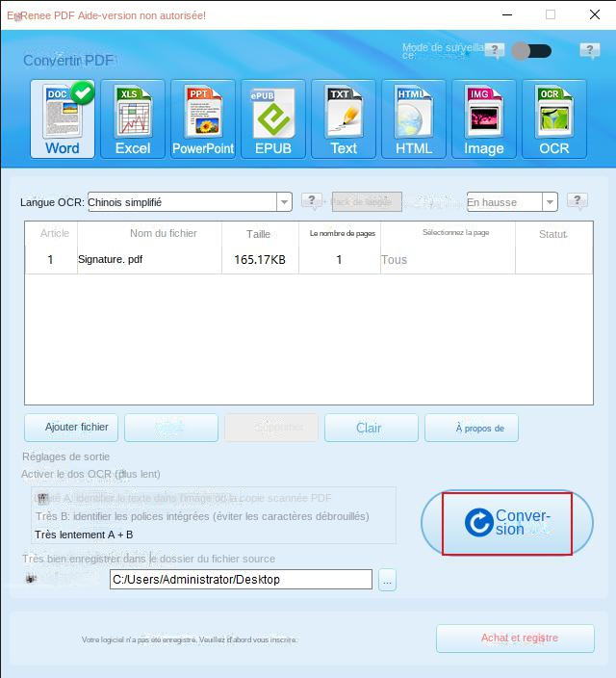Click the Clair button to clear list
Screen dimensions: 616x678
click(x=372, y=428)
